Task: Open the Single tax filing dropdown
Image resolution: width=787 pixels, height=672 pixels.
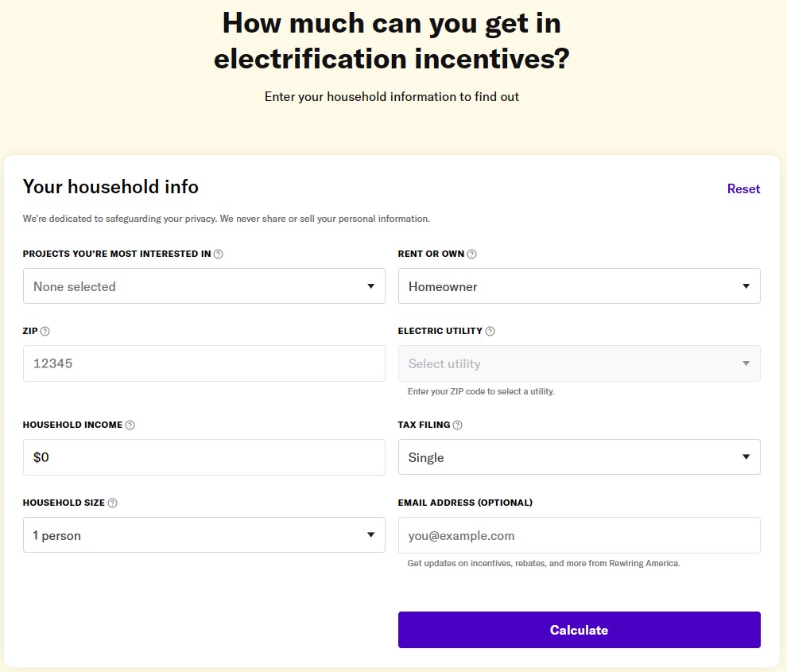Action: coord(580,457)
